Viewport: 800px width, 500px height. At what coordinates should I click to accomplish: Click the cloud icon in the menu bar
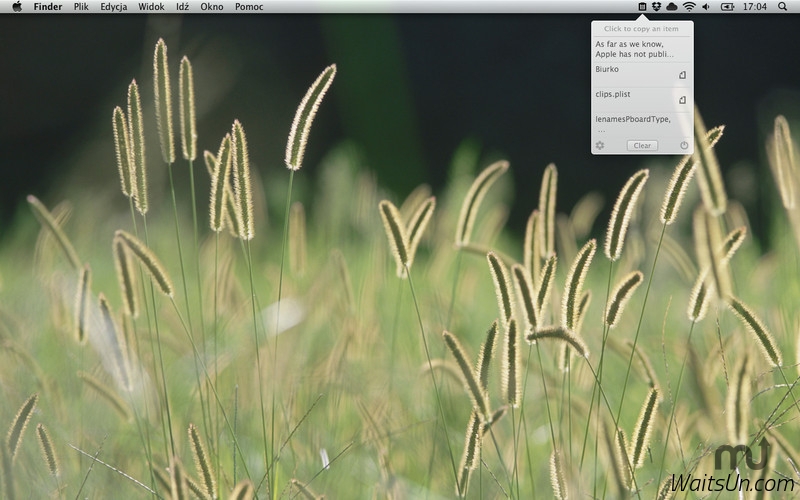click(x=672, y=7)
